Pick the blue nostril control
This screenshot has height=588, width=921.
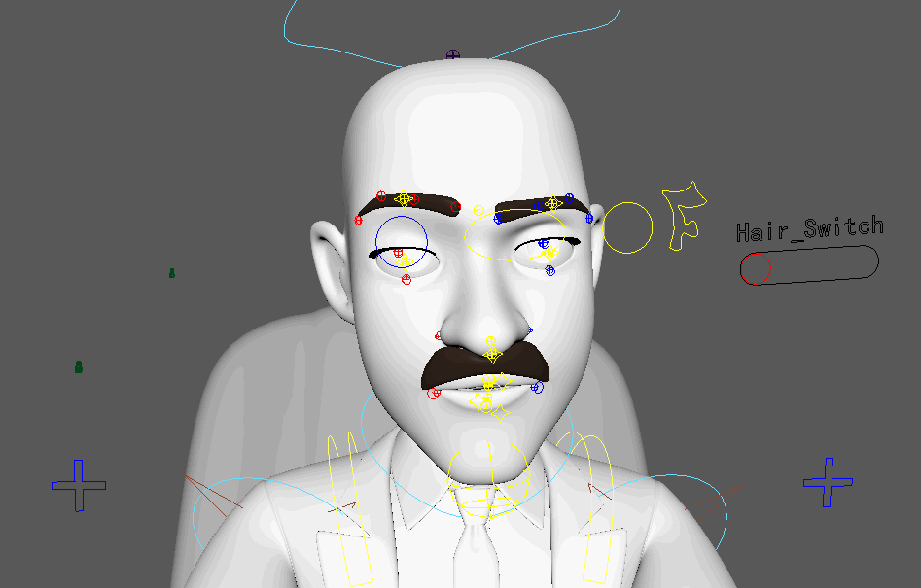[530, 331]
